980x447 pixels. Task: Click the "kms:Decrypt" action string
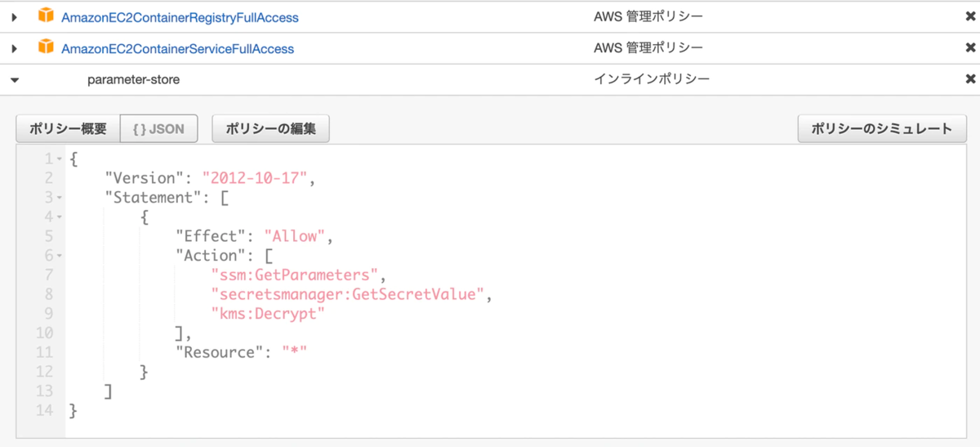pos(268,314)
